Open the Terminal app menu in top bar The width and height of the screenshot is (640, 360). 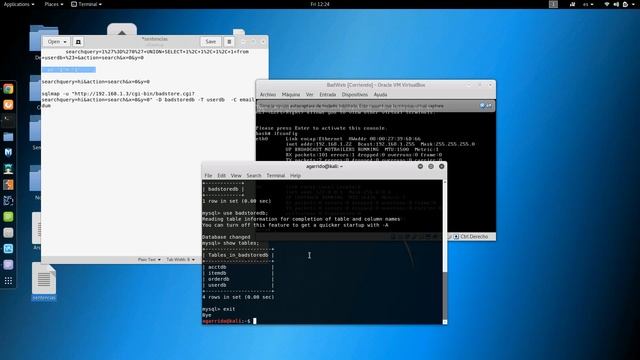click(86, 4)
